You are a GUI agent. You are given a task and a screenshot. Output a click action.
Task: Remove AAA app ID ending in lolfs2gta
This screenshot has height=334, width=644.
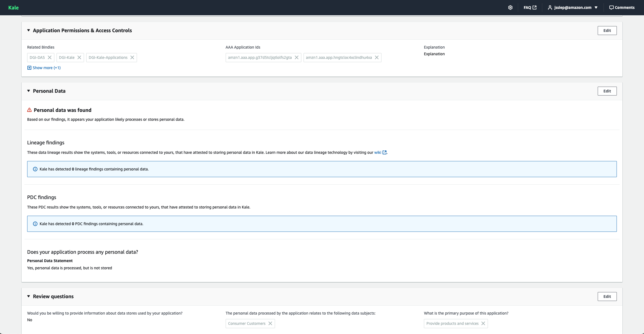pyautogui.click(x=297, y=57)
